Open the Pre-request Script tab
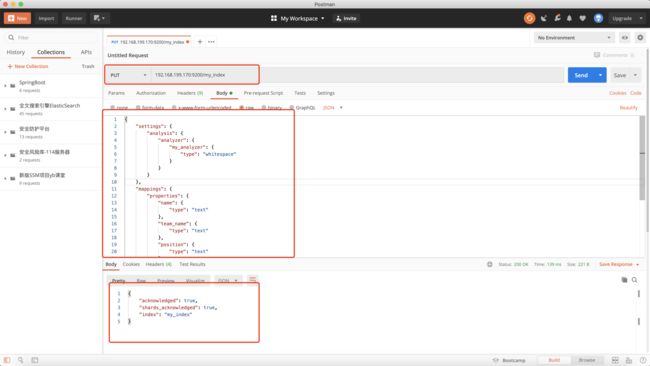This screenshot has width=650, height=366. point(263,93)
